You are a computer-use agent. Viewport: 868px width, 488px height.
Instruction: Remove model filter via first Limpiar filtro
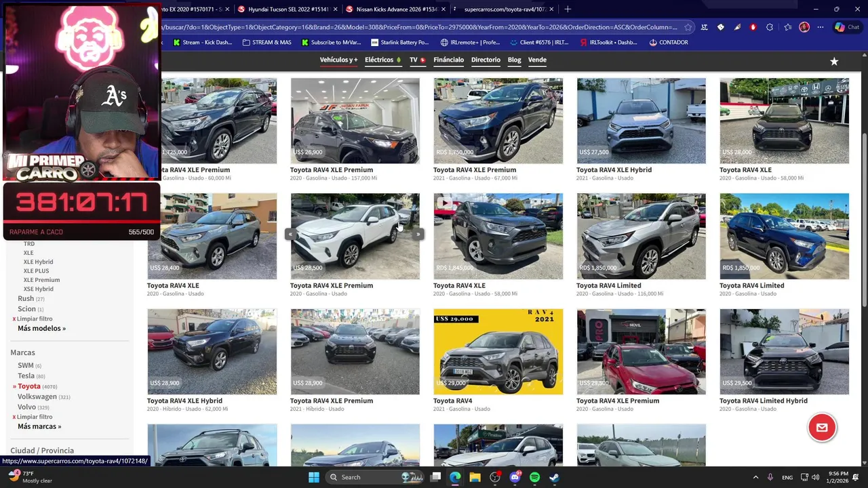[34, 319]
